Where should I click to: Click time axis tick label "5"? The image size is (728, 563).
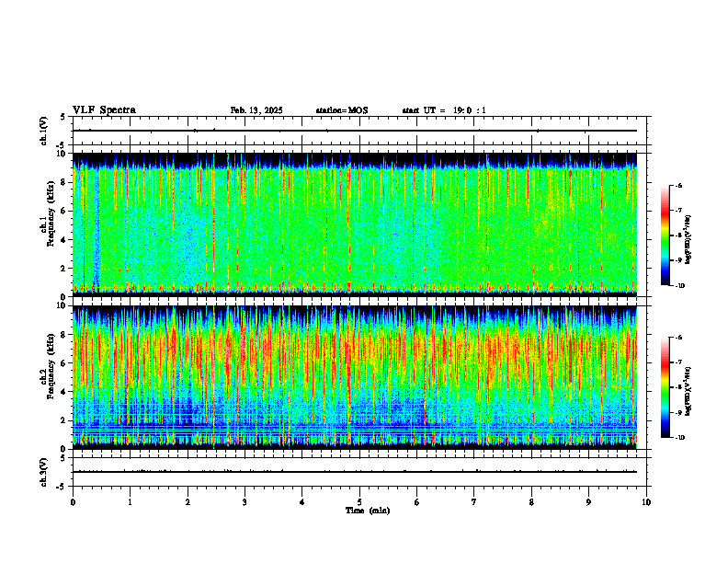359,502
